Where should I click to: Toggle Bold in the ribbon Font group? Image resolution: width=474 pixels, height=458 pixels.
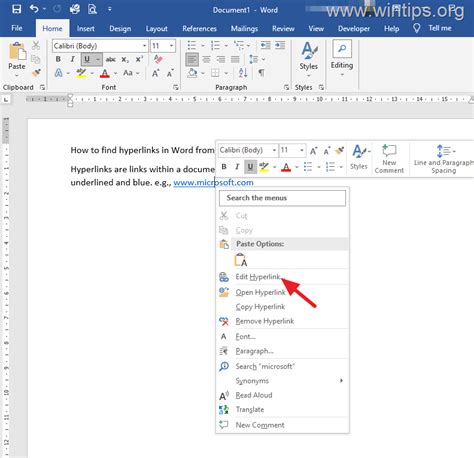tap(58, 59)
